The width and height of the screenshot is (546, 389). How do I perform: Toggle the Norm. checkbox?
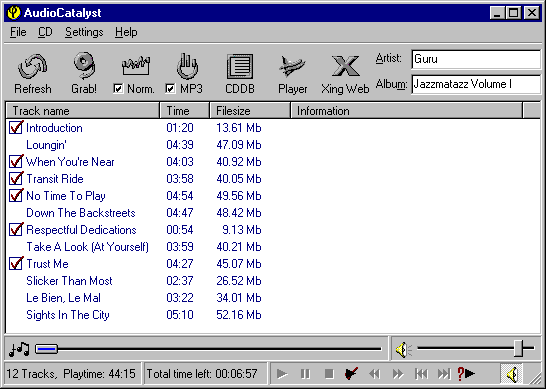pos(118,89)
